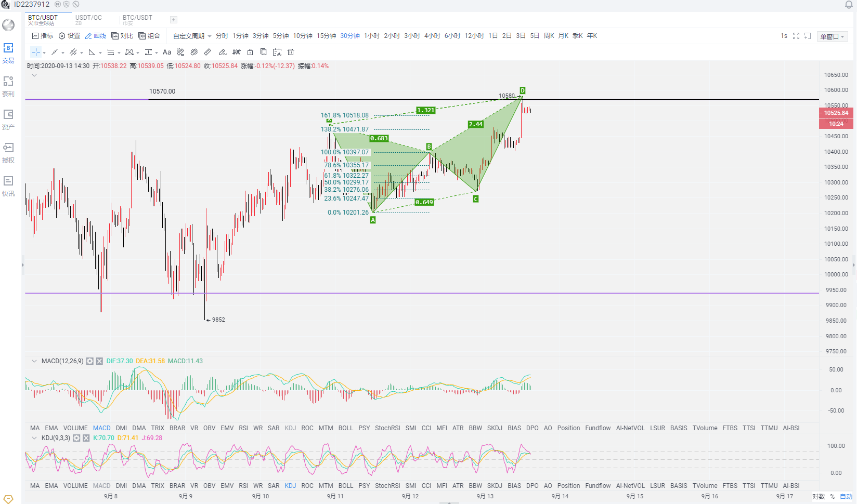Switch to the USDT/QC tab
This screenshot has height=504, width=857.
pos(88,19)
